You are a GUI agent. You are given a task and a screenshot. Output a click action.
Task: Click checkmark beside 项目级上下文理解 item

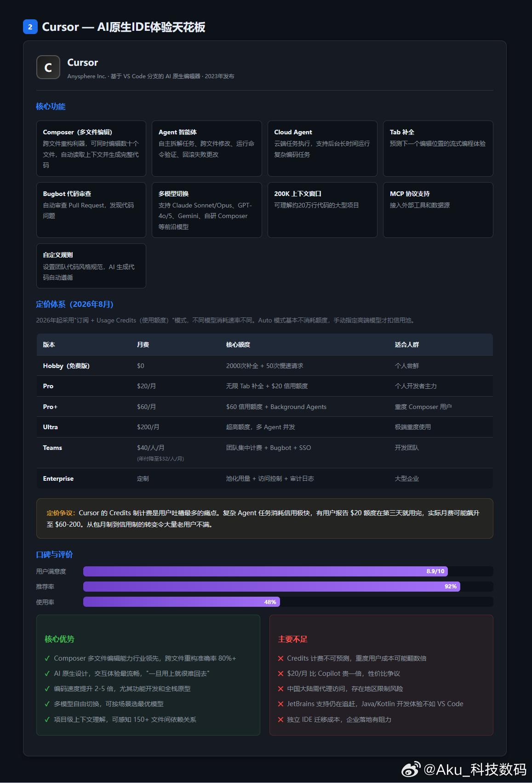[47, 720]
